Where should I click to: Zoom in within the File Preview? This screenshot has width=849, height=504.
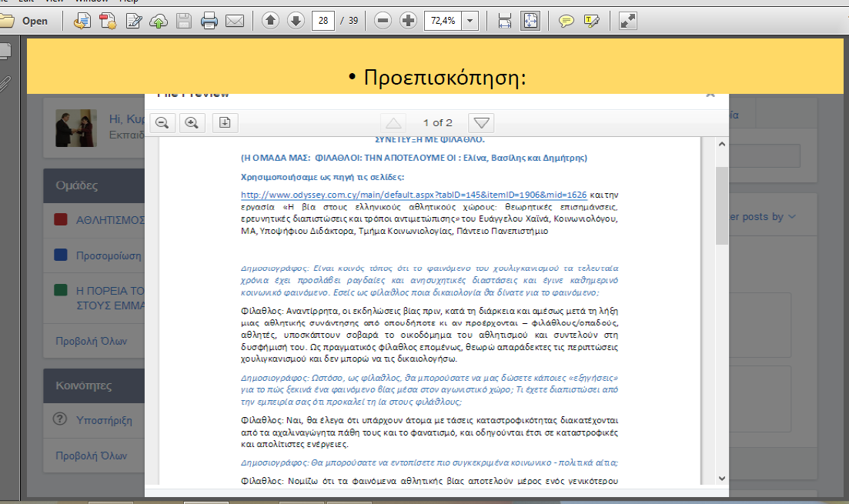tap(192, 123)
